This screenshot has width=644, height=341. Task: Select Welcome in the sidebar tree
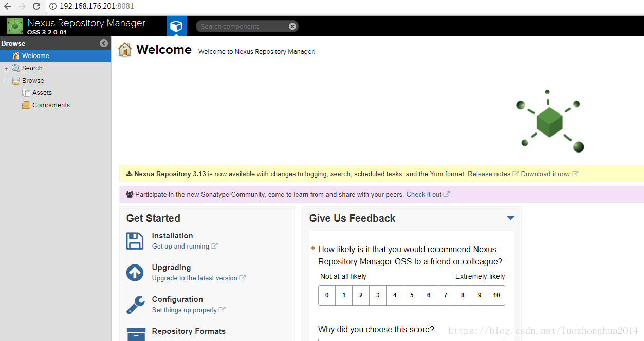[55, 56]
